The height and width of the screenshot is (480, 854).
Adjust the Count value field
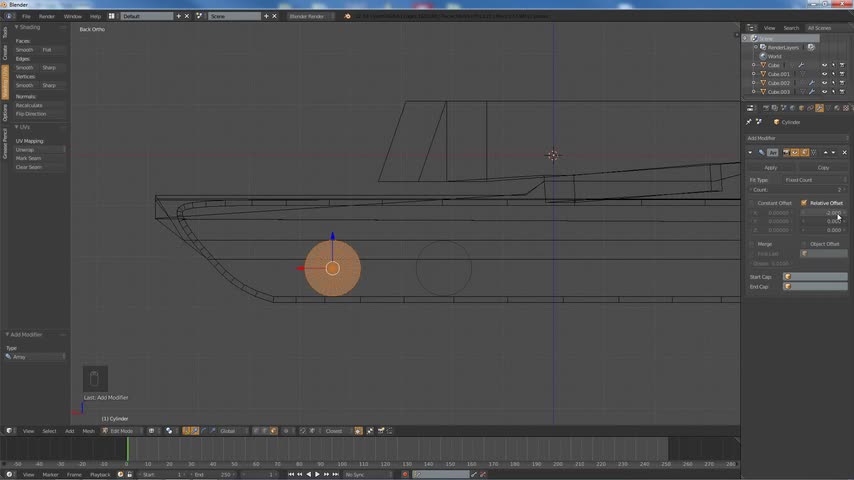pos(797,190)
